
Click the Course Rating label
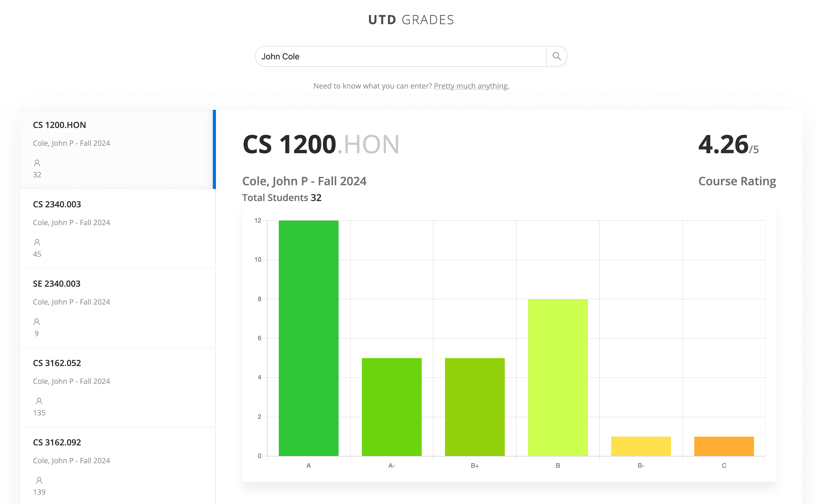(x=737, y=181)
